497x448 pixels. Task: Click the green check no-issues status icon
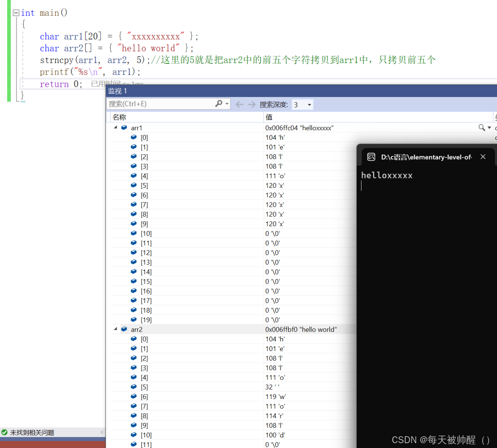4,432
